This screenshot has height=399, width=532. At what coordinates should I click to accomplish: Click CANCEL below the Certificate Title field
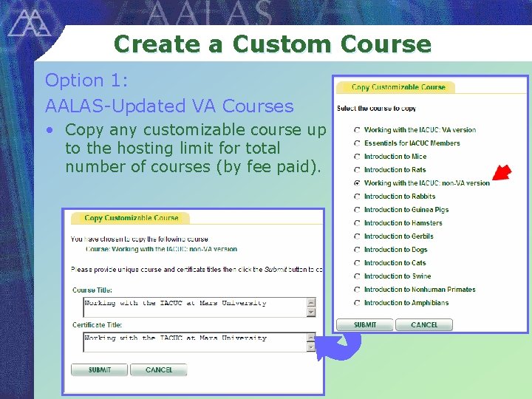coord(159,370)
